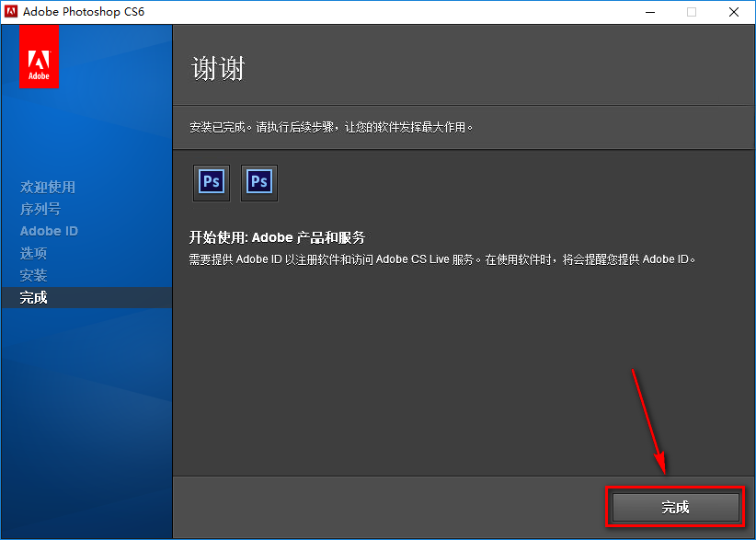Screen dimensions: 756x540
Task: Launch Photoshop via the right Ps icon
Action: [258, 182]
